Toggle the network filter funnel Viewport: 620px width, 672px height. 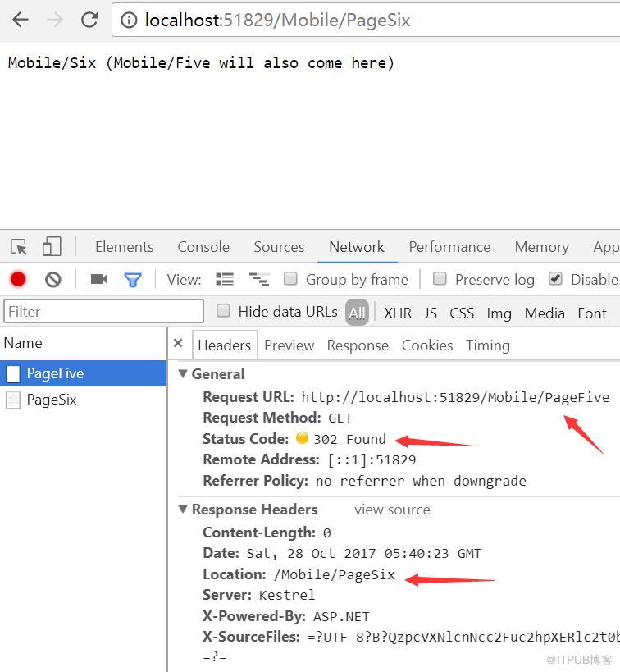point(133,280)
